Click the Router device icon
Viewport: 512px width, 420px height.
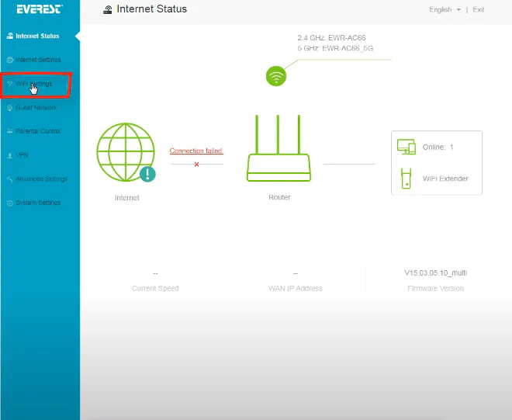(x=278, y=151)
